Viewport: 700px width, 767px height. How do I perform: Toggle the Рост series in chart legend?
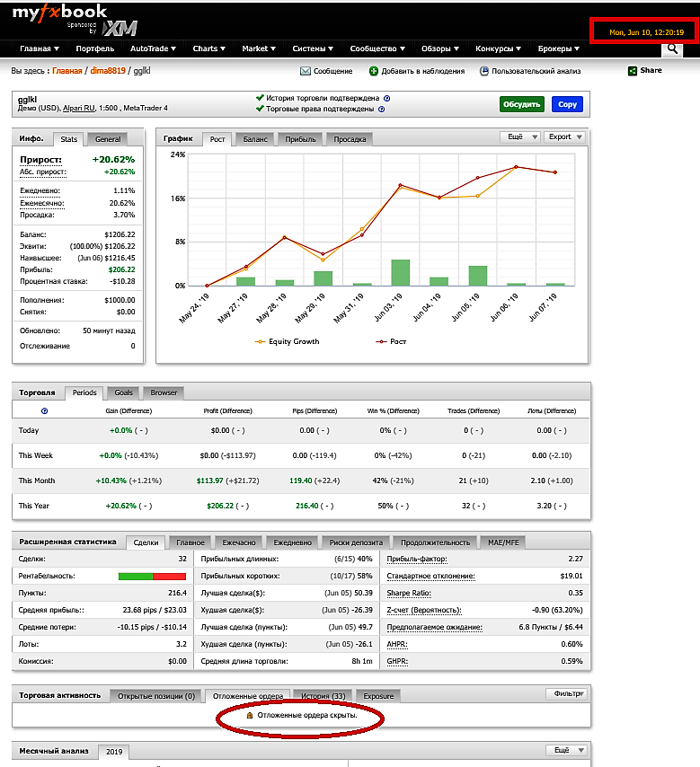point(391,341)
